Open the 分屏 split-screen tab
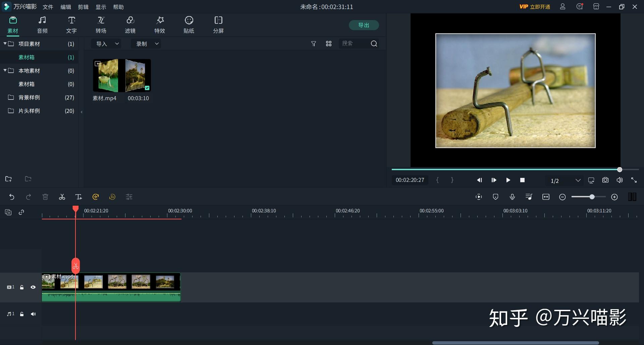 (218, 25)
